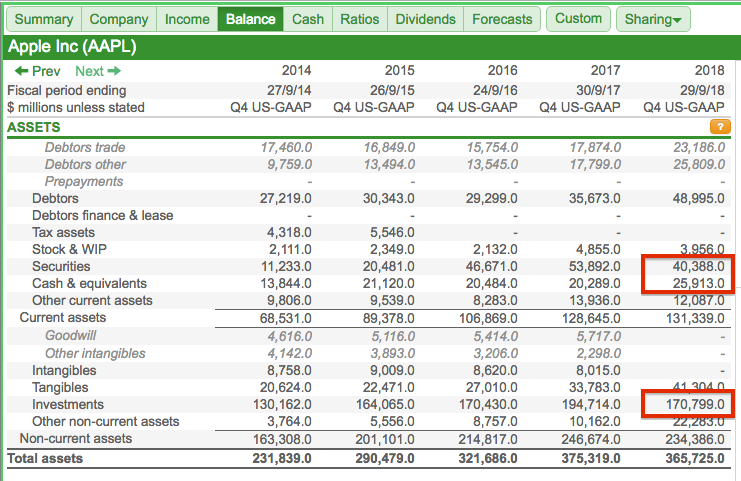Click Other intangibles 2014 value 4,142.0

pyautogui.click(x=289, y=353)
